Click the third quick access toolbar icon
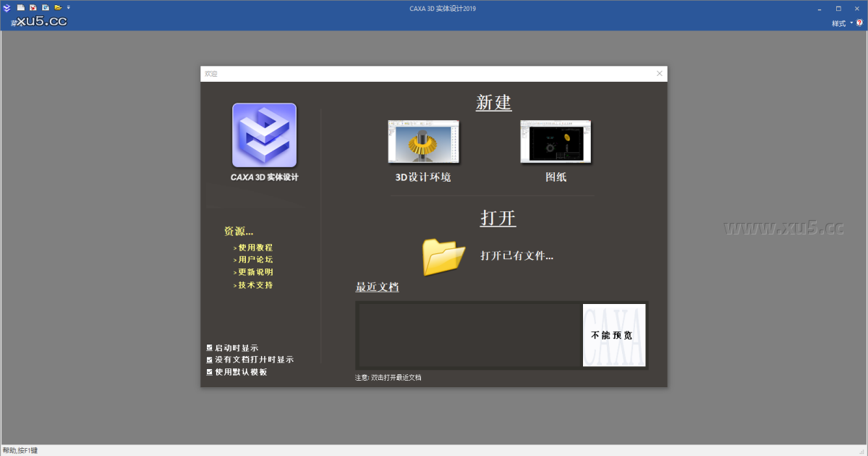868x456 pixels. (45, 8)
